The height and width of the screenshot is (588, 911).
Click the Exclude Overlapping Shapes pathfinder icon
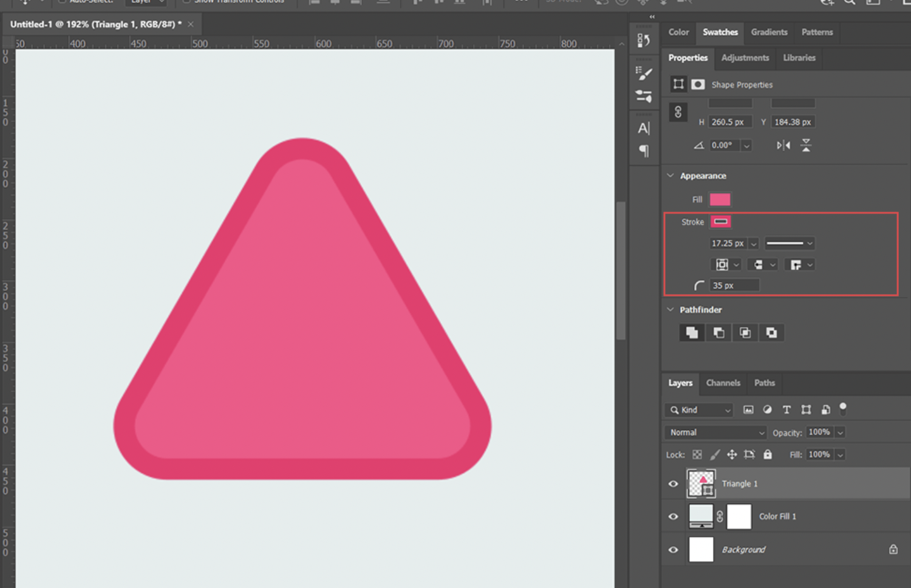coord(771,333)
